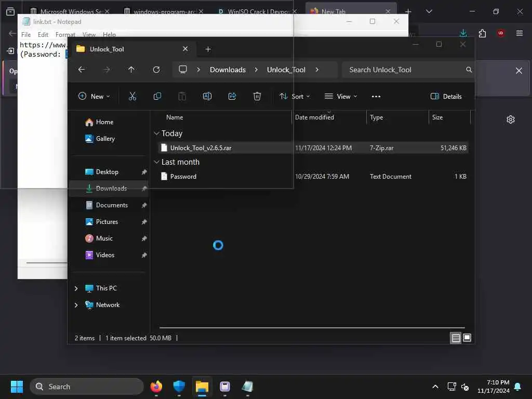Screen dimensions: 532x399
Task: Open the Sort dropdown menu
Action: point(294,96)
